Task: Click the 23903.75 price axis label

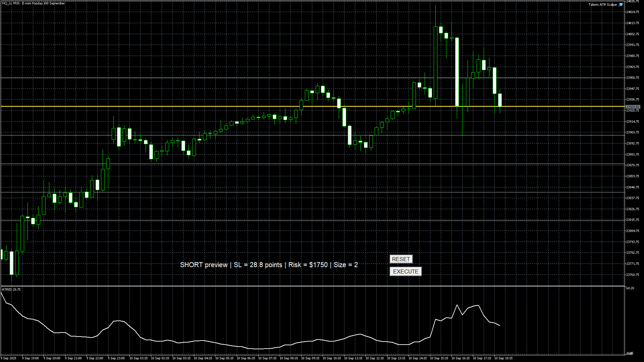Action: [x=633, y=132]
